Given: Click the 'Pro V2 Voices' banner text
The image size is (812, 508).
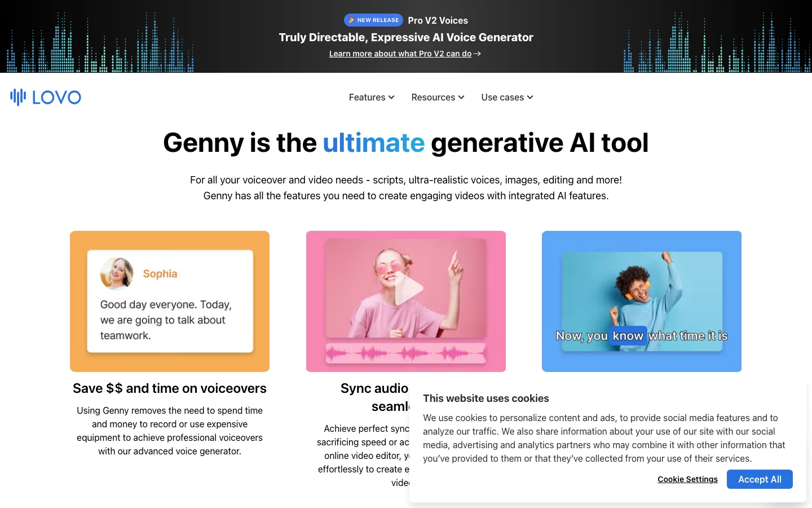Looking at the screenshot, I should click(438, 20).
